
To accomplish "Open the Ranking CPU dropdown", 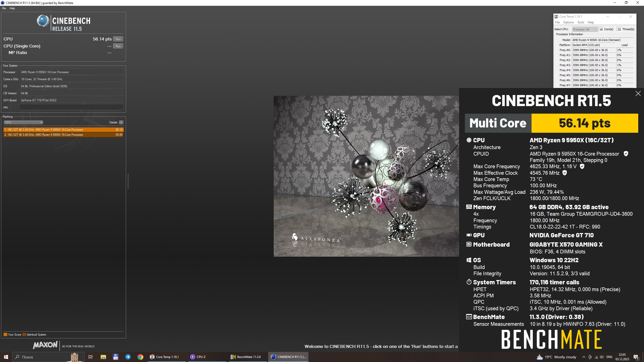I will coord(23,122).
